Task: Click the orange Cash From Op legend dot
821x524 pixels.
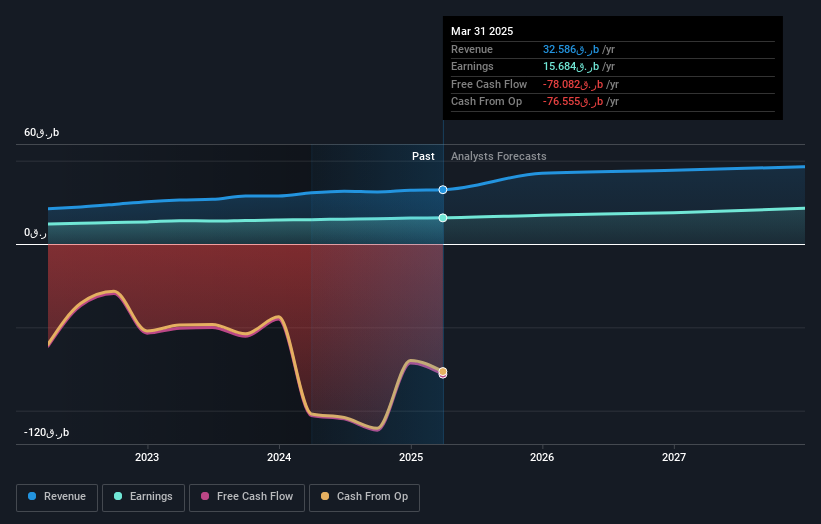Action: coord(325,496)
